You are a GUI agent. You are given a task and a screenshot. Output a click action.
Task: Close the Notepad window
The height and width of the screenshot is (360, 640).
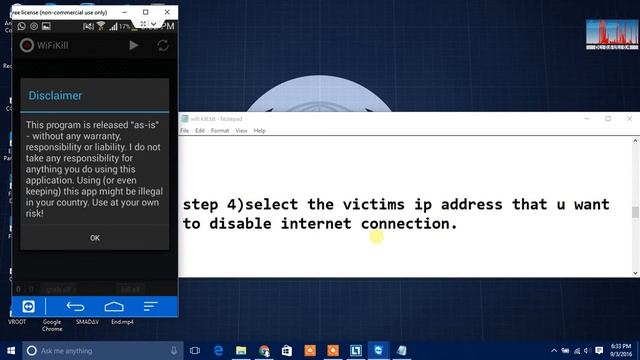pos(629,119)
